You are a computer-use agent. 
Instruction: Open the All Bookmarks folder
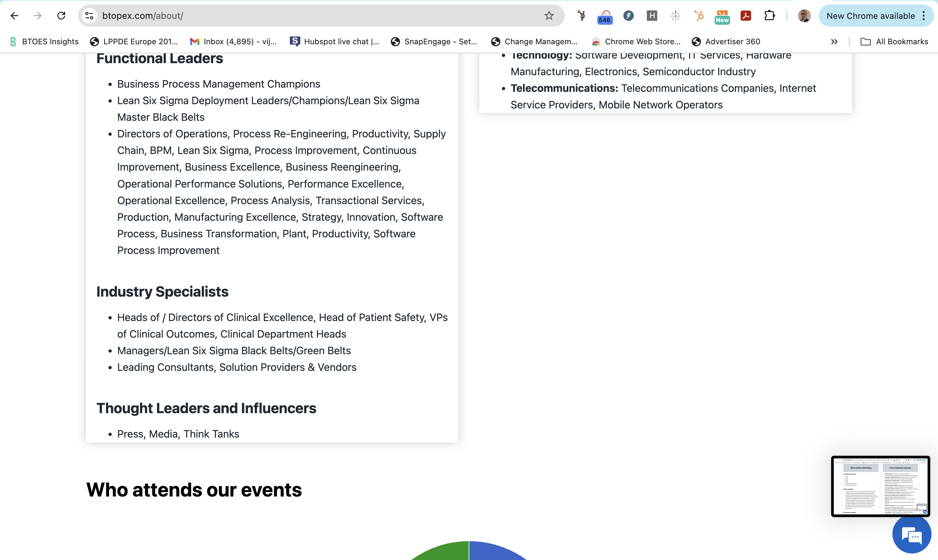click(x=894, y=41)
